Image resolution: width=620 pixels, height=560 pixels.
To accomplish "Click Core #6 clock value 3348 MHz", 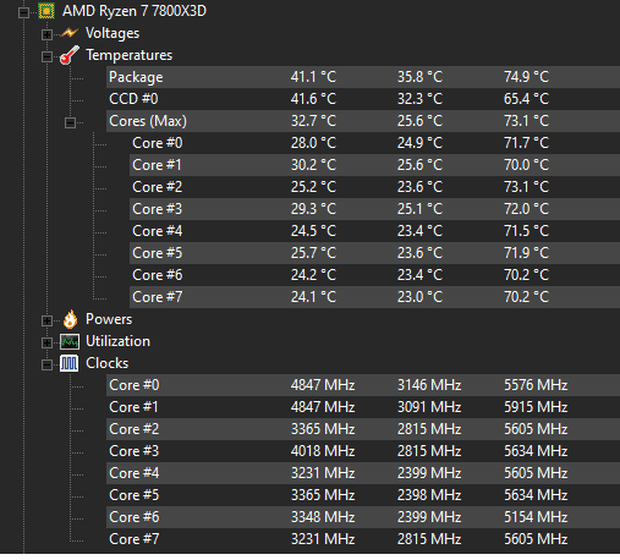I will pyautogui.click(x=323, y=517).
